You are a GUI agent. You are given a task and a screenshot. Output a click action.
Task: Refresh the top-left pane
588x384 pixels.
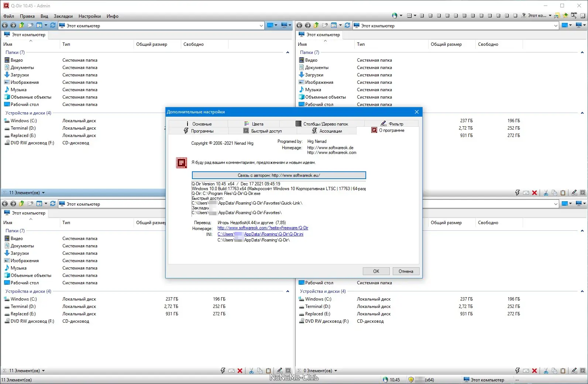click(x=53, y=25)
